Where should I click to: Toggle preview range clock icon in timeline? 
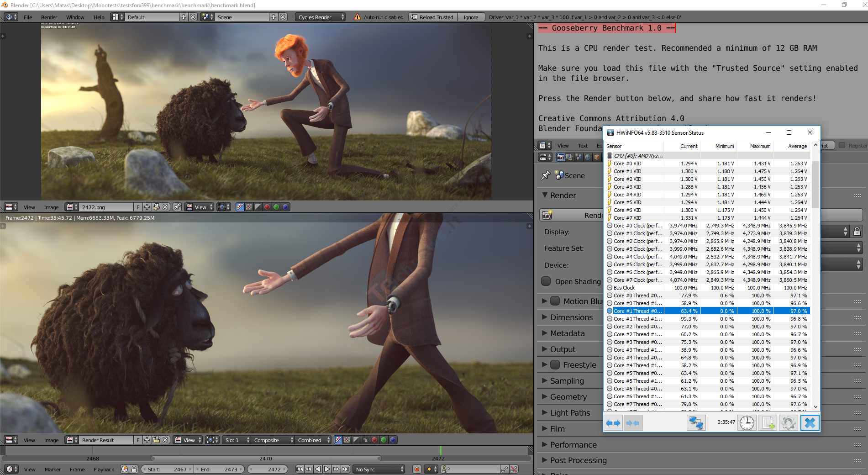[x=125, y=469]
